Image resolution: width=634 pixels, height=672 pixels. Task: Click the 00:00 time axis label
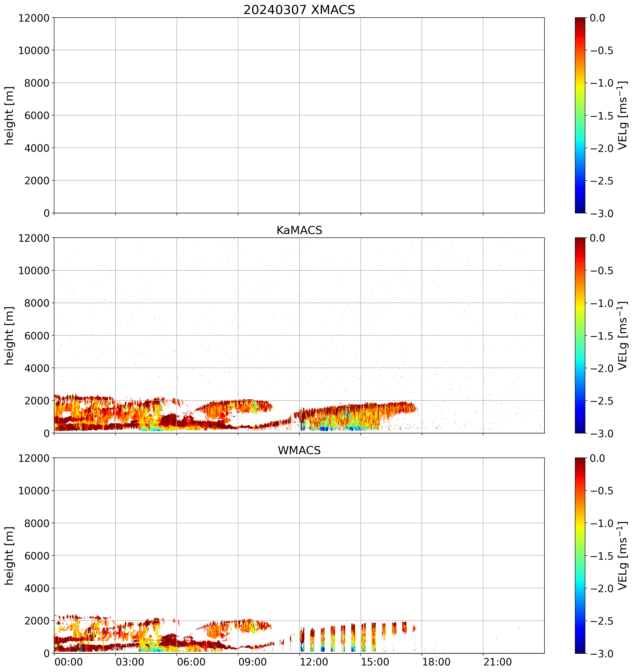coord(69,662)
